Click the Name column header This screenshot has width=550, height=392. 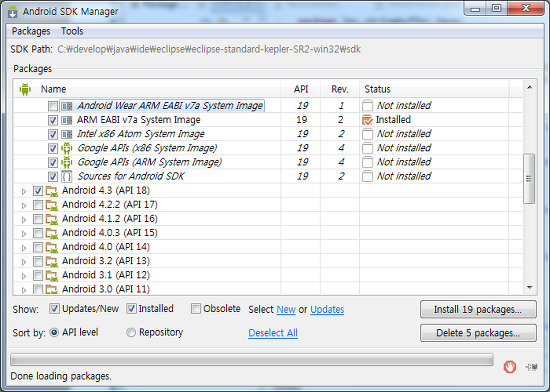tap(147, 89)
